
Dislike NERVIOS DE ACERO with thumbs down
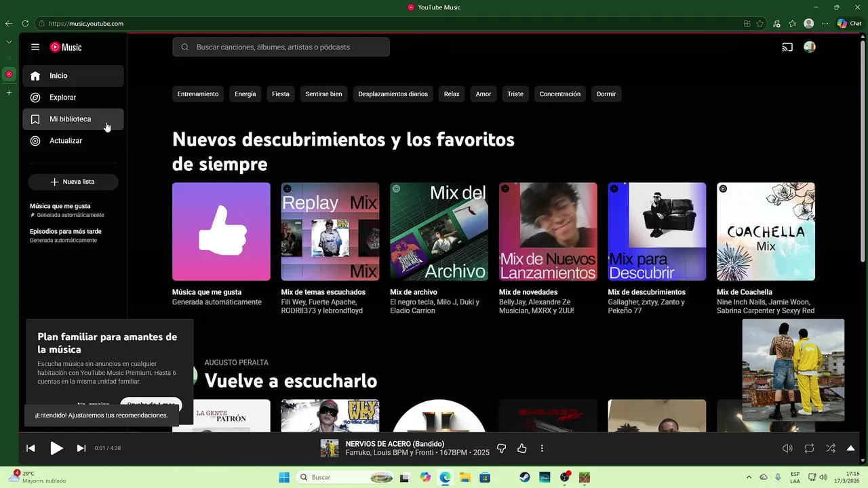click(x=502, y=448)
